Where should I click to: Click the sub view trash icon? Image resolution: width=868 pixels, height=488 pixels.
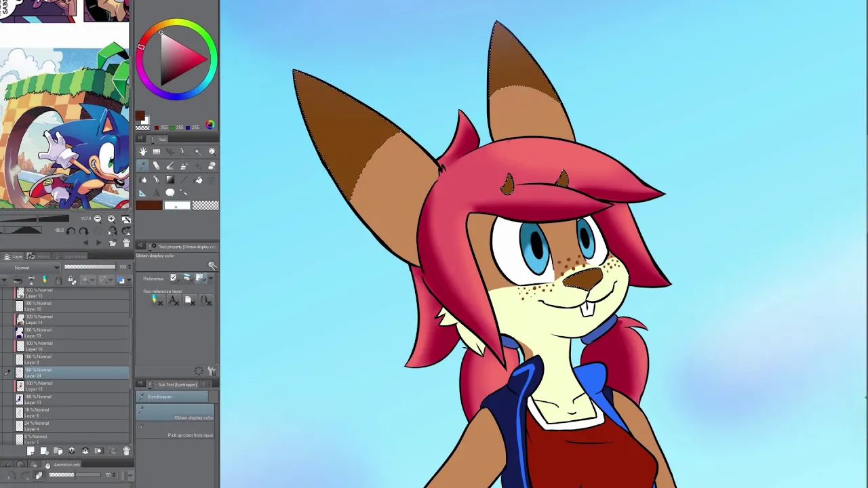126,243
